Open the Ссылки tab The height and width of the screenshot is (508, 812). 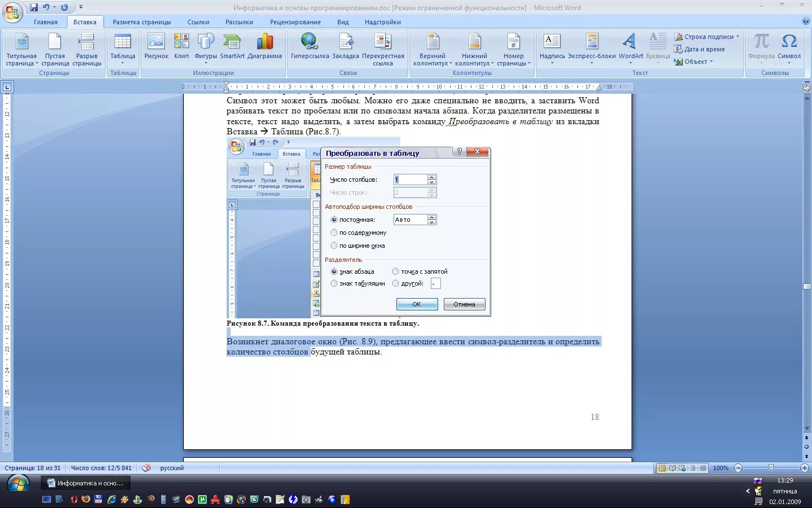[198, 22]
